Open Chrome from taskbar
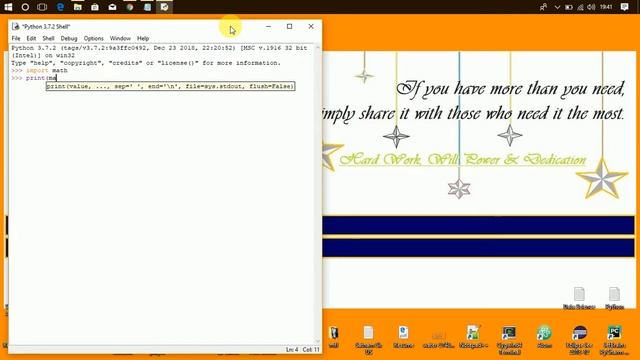 (130, 7)
